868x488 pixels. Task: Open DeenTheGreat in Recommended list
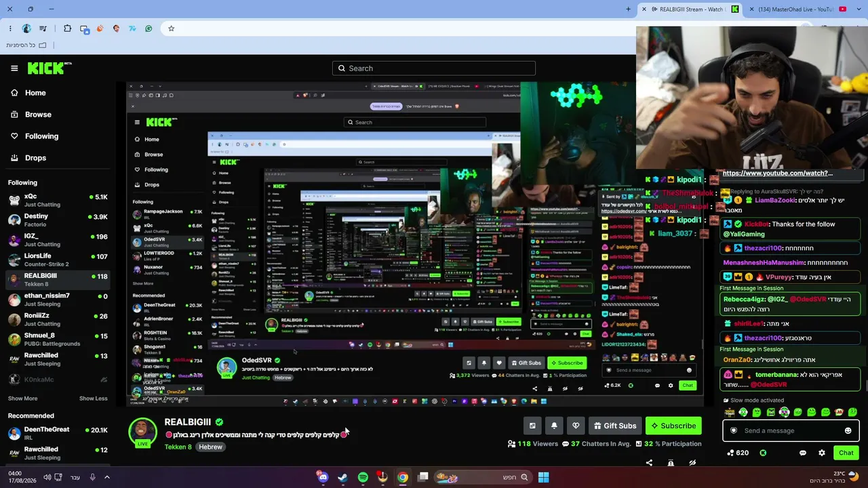coord(58,433)
